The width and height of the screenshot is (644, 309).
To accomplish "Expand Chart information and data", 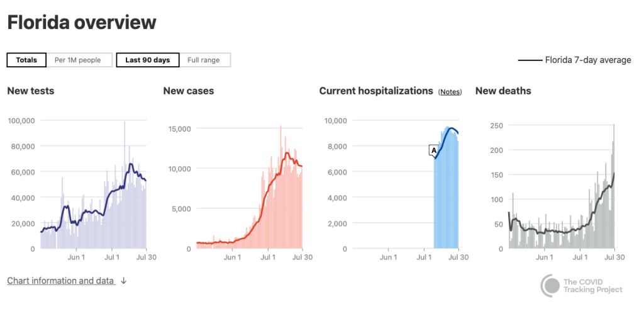I will click(60, 281).
